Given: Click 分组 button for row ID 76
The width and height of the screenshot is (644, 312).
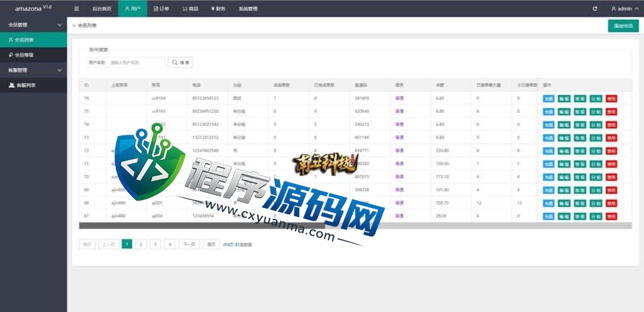Looking at the screenshot, I should click(x=596, y=99).
